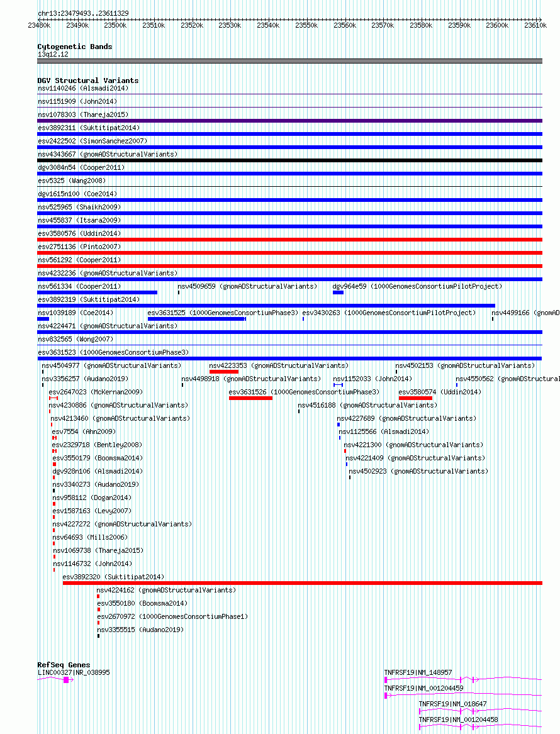
Task: Open the nsv4516188 gnomAD variant
Action: point(367,405)
